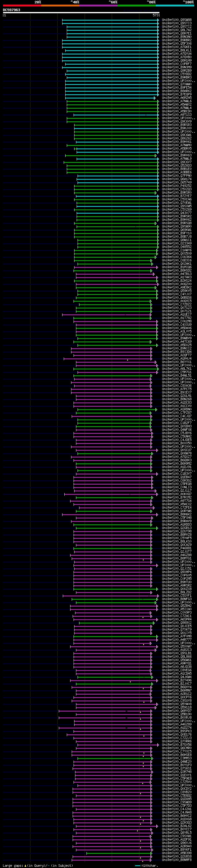This screenshot has width=197, height=868.
Task: Click UniRef100_B1MIQ6 label
Action: (x=177, y=267)
